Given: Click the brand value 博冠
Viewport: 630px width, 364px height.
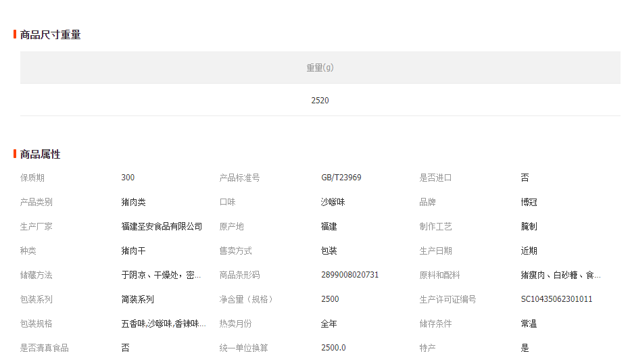Looking at the screenshot, I should (529, 202).
